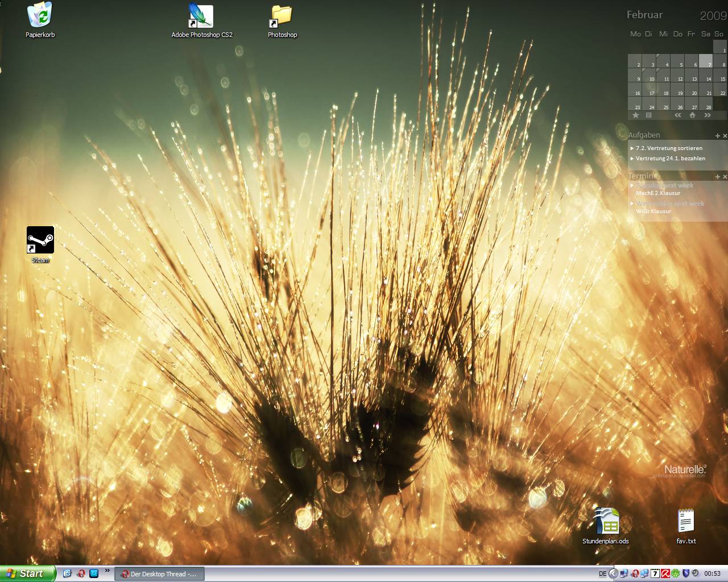Add a new task in Aufgaben panel
The height and width of the screenshot is (582, 728).
click(x=717, y=136)
